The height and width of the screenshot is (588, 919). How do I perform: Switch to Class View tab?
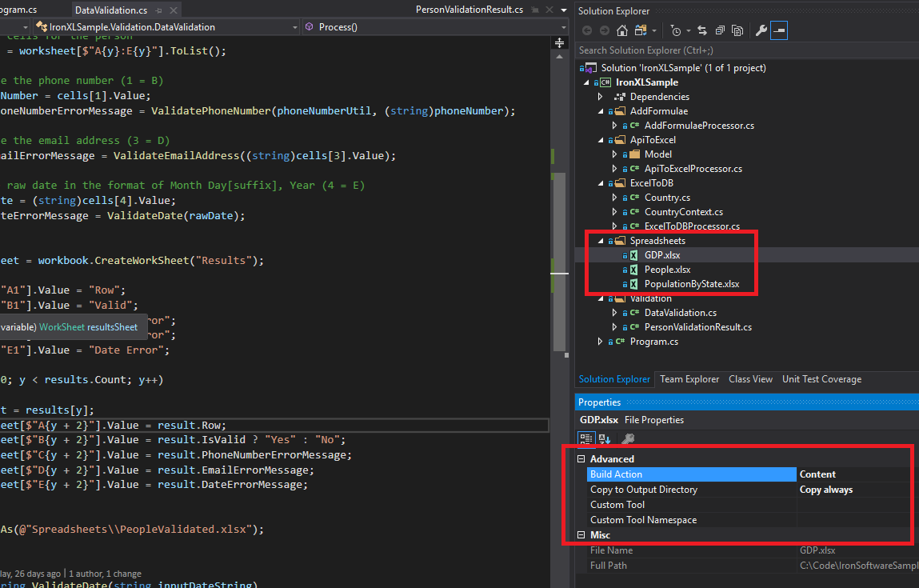pyautogui.click(x=750, y=379)
